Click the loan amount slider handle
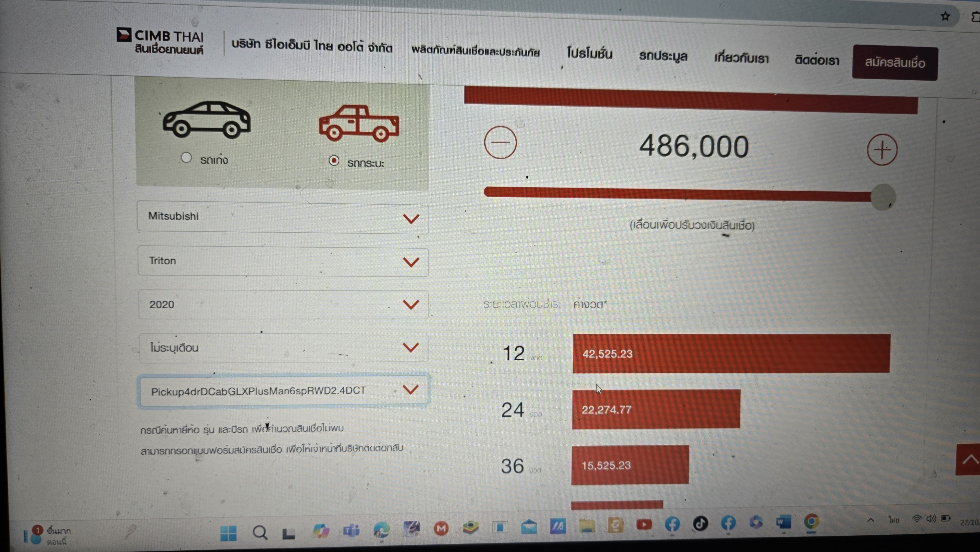The height and width of the screenshot is (552, 980). [x=883, y=197]
